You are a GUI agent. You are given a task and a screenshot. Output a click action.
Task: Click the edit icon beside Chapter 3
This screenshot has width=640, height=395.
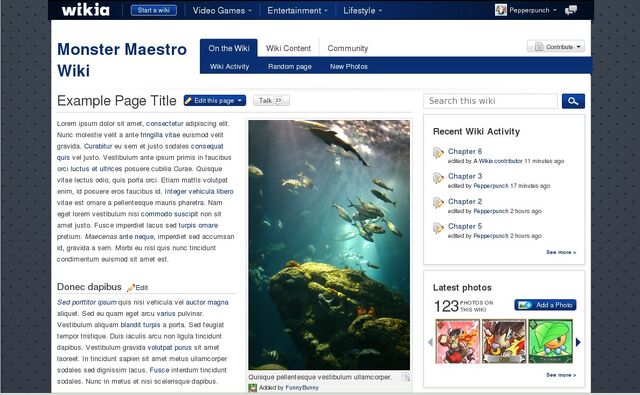[x=438, y=178]
